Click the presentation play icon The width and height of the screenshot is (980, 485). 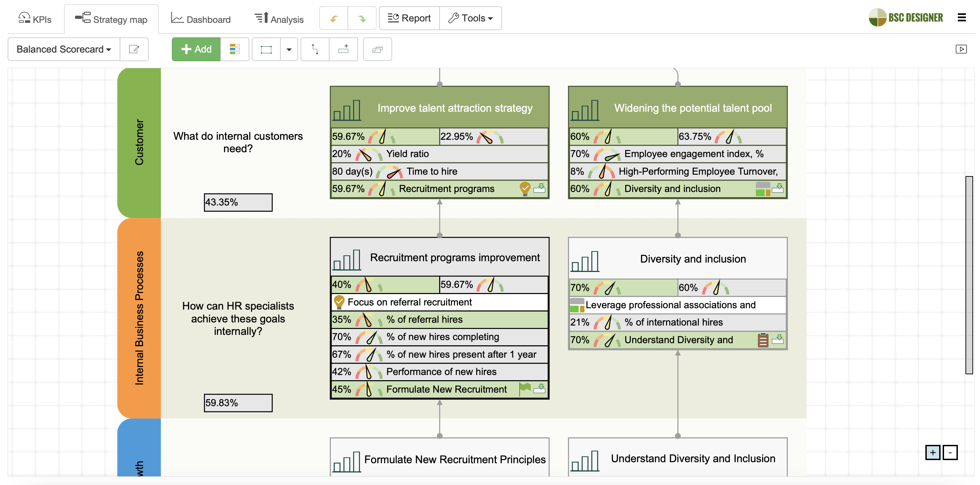961,49
